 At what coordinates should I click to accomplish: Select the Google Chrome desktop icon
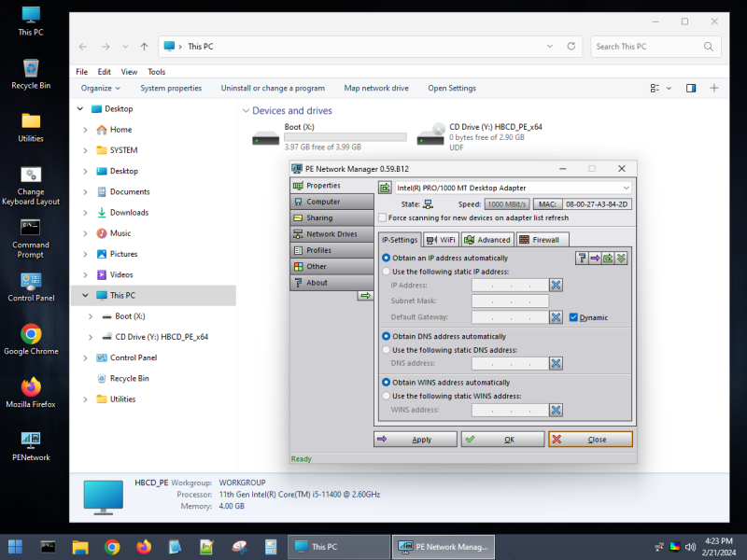coord(31,340)
